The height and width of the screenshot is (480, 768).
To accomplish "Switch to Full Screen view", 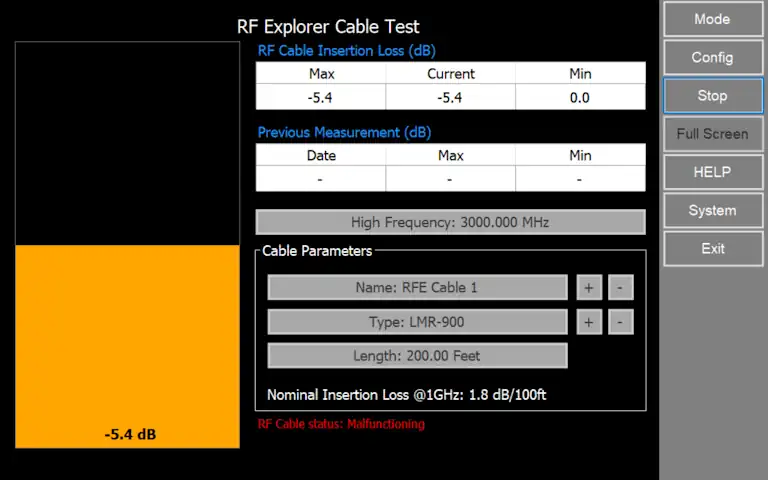I will pos(712,134).
